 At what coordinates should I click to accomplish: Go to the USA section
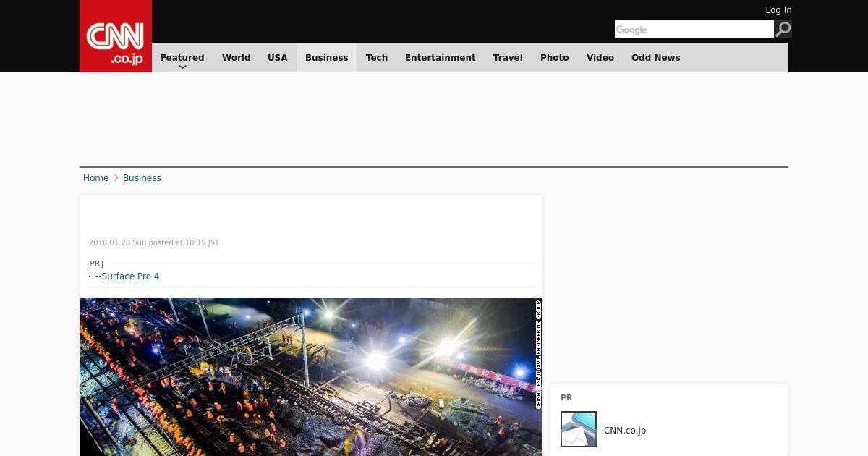(x=278, y=58)
